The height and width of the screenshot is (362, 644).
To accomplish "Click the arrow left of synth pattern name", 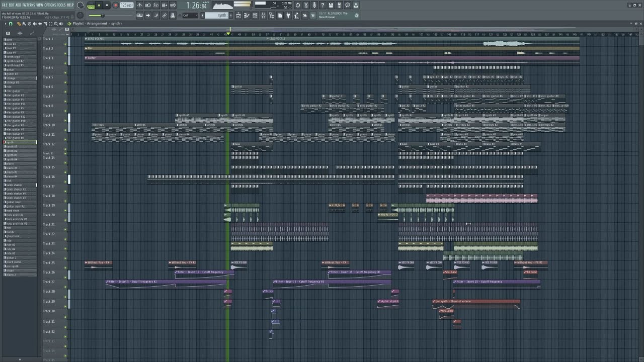I will click(202, 15).
